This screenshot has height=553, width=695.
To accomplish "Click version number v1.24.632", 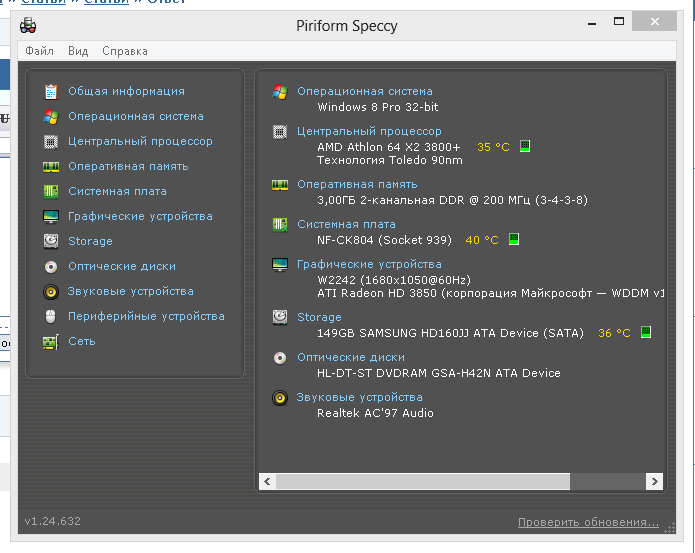I will pos(53,522).
